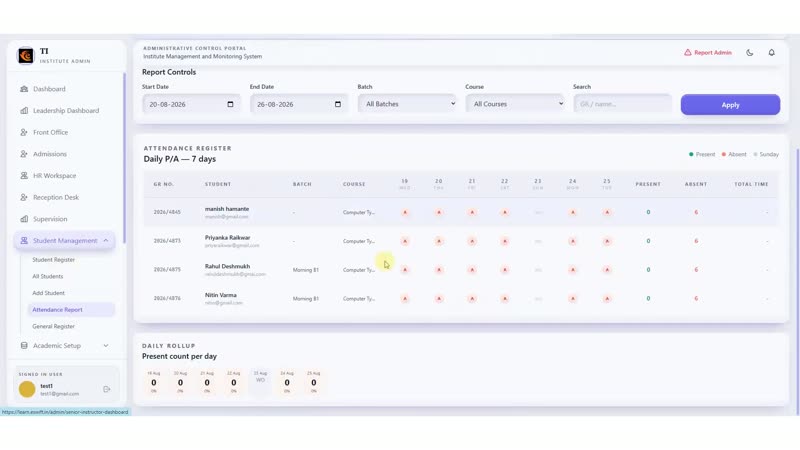800x450 pixels.
Task: Click GR number 2026/4845
Action: click(167, 212)
